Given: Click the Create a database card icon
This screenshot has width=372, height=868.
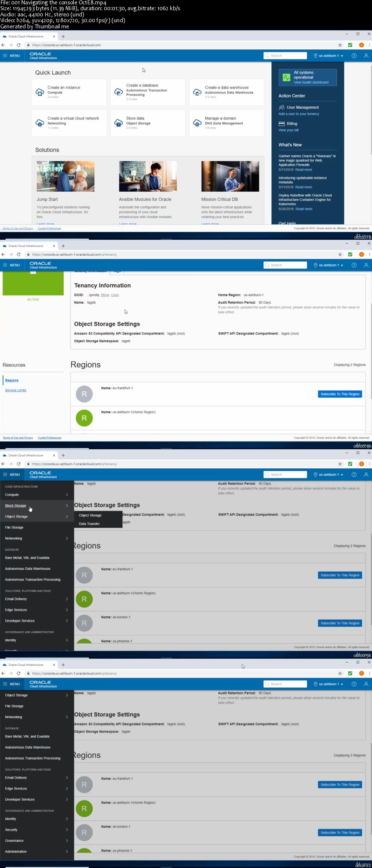Looking at the screenshot, I should [x=118, y=92].
